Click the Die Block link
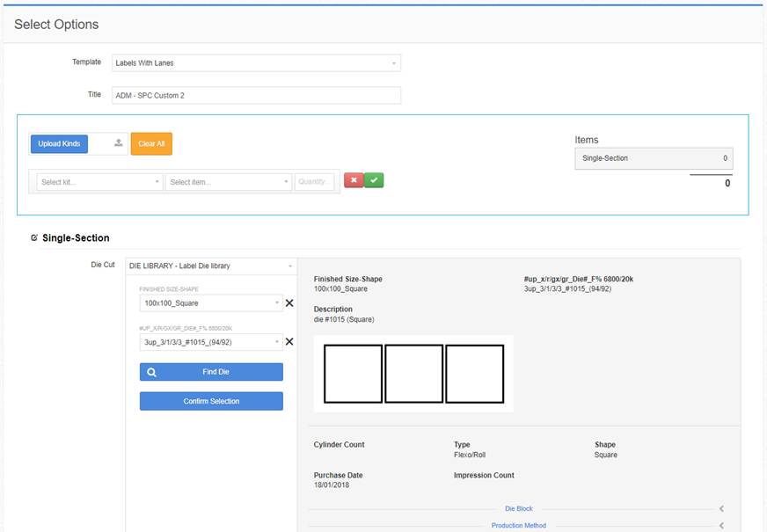767x532 pixels. point(518,508)
